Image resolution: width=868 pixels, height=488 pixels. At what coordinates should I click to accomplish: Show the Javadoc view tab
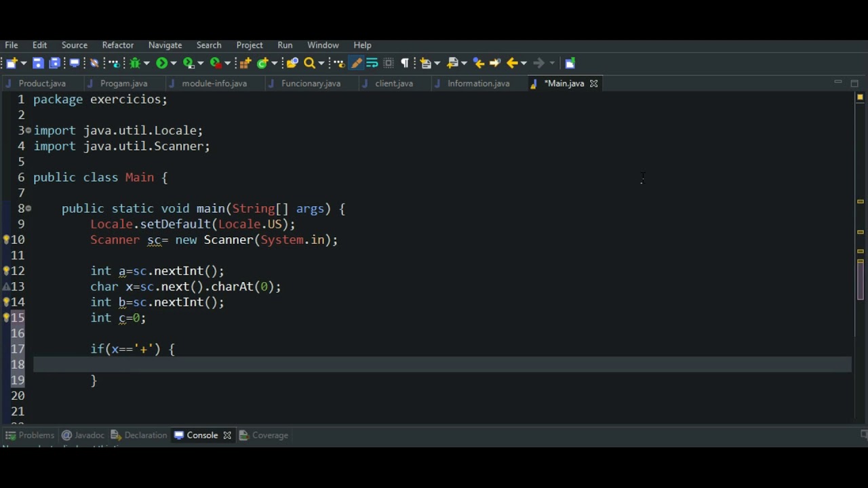click(83, 435)
